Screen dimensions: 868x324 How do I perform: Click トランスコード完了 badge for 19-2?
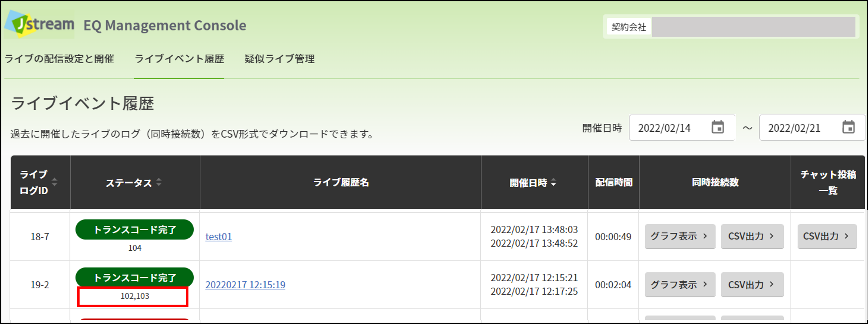134,277
